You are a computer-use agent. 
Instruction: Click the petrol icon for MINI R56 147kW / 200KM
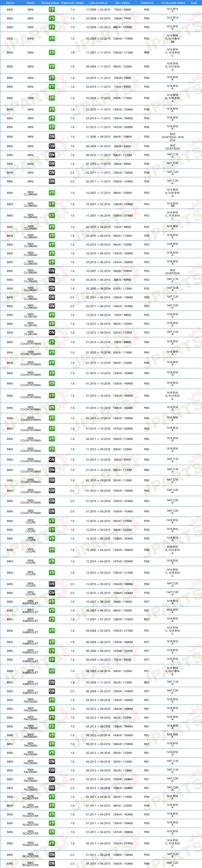click(52, 127)
